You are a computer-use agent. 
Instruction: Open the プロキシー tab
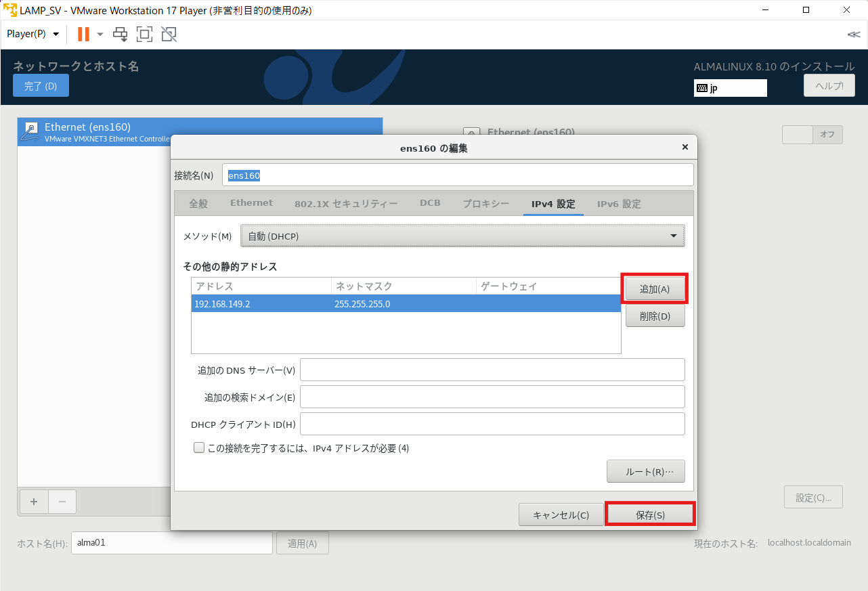coord(486,204)
